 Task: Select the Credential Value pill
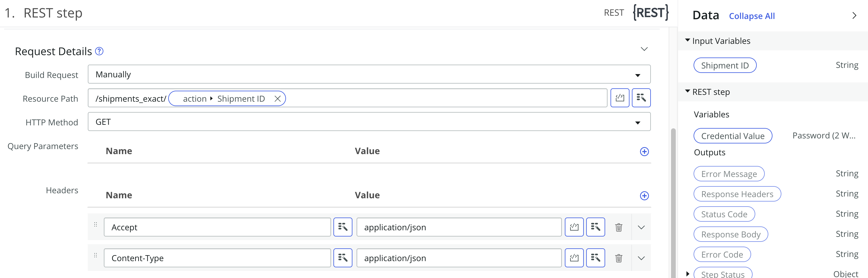(732, 136)
